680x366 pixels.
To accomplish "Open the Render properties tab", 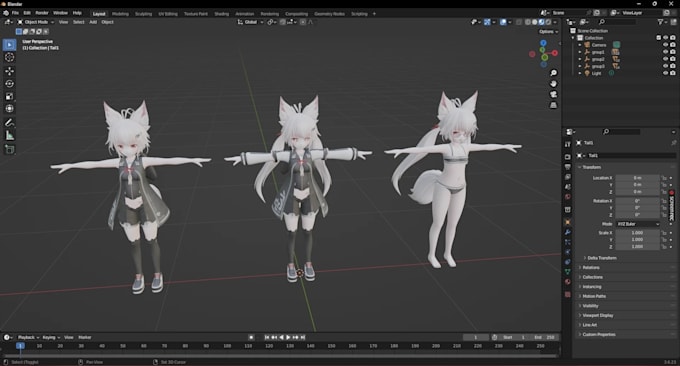I will click(568, 157).
